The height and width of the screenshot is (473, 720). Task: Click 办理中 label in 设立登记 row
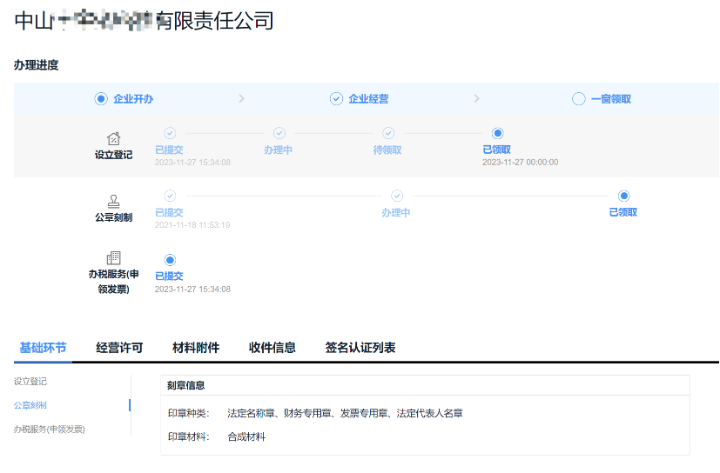pos(278,150)
